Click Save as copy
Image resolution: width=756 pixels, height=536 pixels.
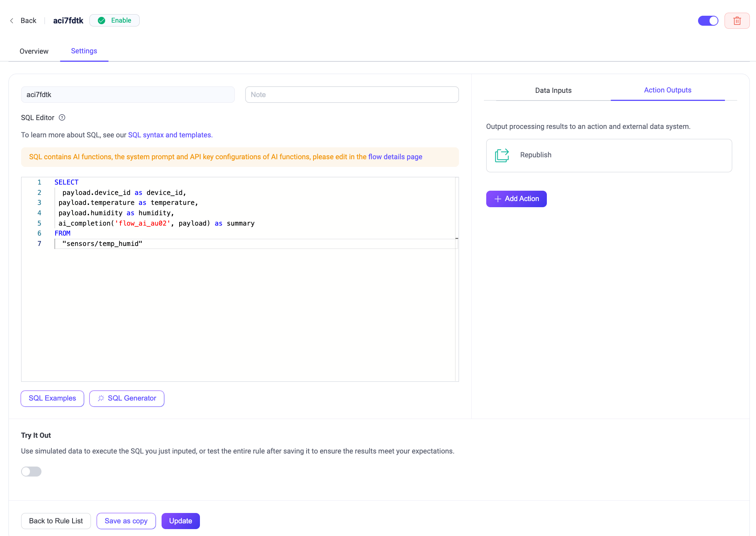pyautogui.click(x=126, y=521)
